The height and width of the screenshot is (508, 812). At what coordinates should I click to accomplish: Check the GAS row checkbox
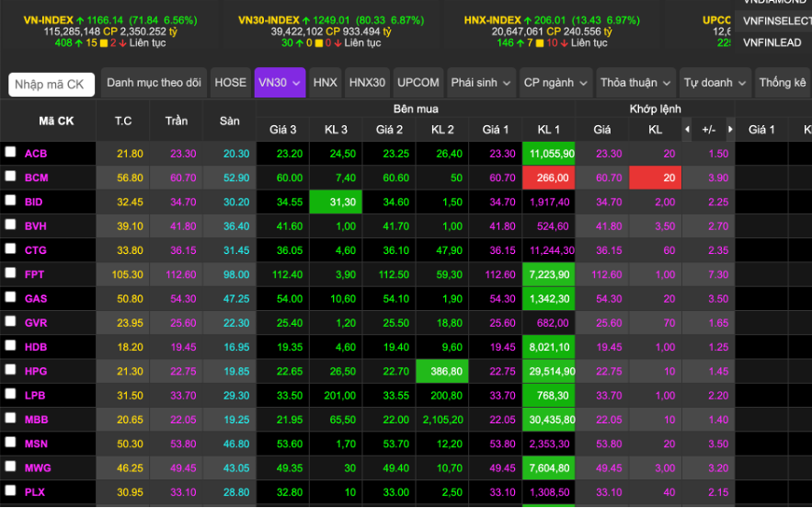(10, 297)
